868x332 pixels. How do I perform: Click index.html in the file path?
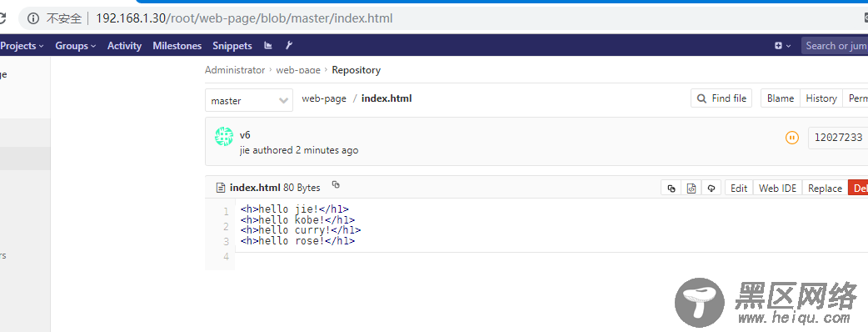[x=387, y=98]
